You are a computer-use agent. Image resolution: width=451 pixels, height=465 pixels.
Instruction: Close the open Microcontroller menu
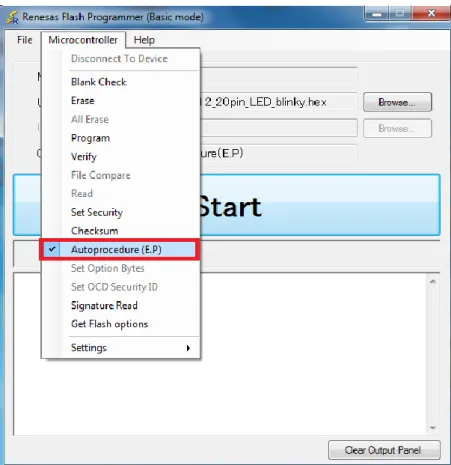[x=83, y=40]
